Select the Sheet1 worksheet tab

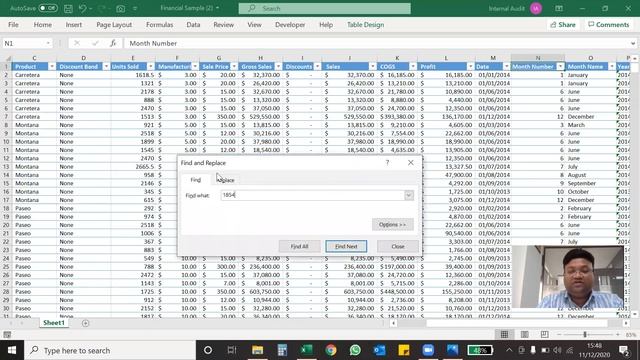[x=54, y=323]
